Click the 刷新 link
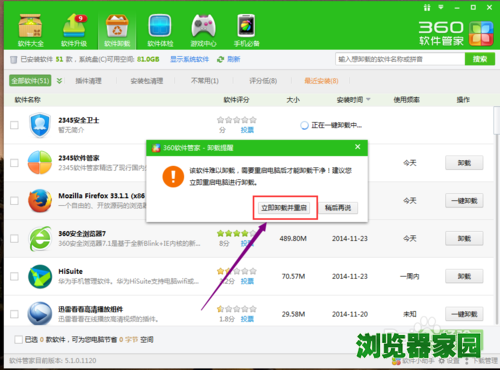Viewport: 500px width, 370px height. [234, 59]
